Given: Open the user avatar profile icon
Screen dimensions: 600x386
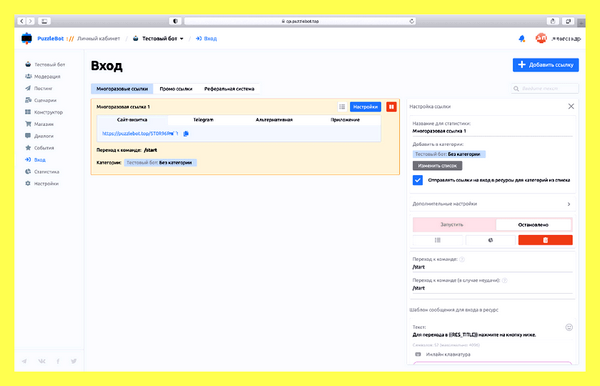Looking at the screenshot, I should [x=541, y=38].
